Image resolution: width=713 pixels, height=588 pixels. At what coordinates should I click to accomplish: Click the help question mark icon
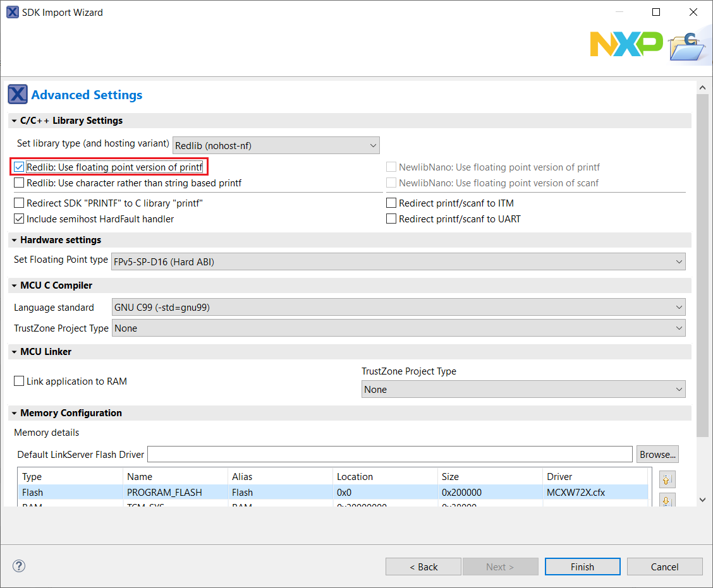pyautogui.click(x=18, y=566)
